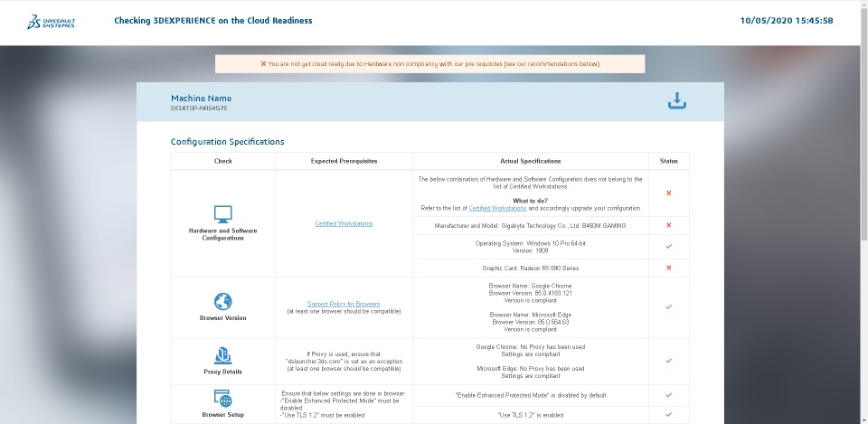Click the Browser Setup icon
The height and width of the screenshot is (424, 868).
click(x=222, y=398)
